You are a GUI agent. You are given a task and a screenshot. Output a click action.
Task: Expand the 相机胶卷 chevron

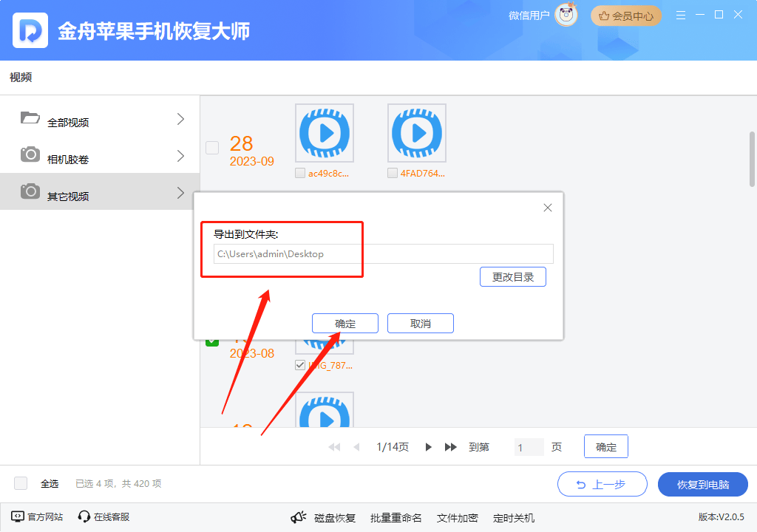[x=180, y=155]
